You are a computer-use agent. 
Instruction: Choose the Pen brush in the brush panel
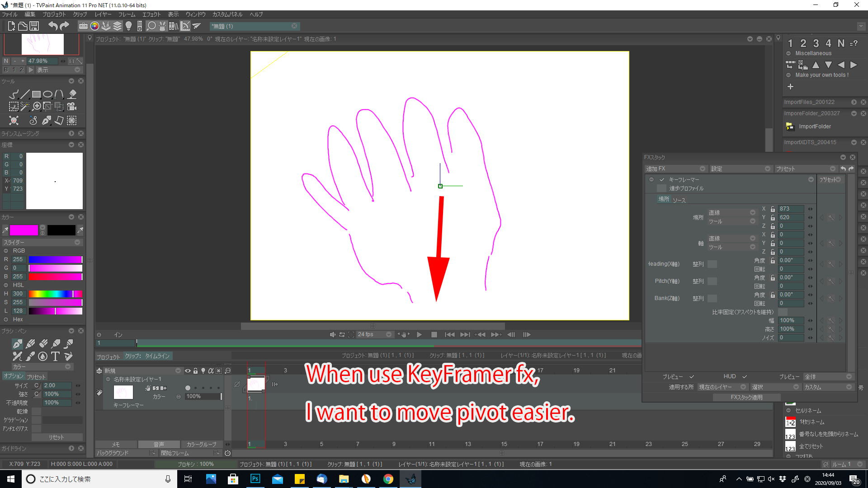click(x=17, y=344)
